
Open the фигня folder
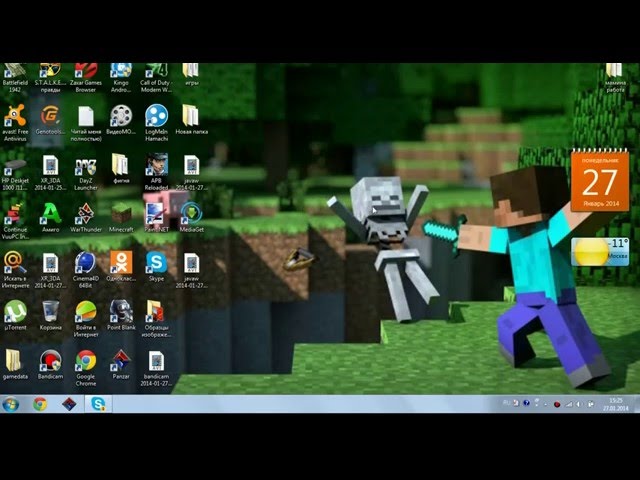(121, 168)
